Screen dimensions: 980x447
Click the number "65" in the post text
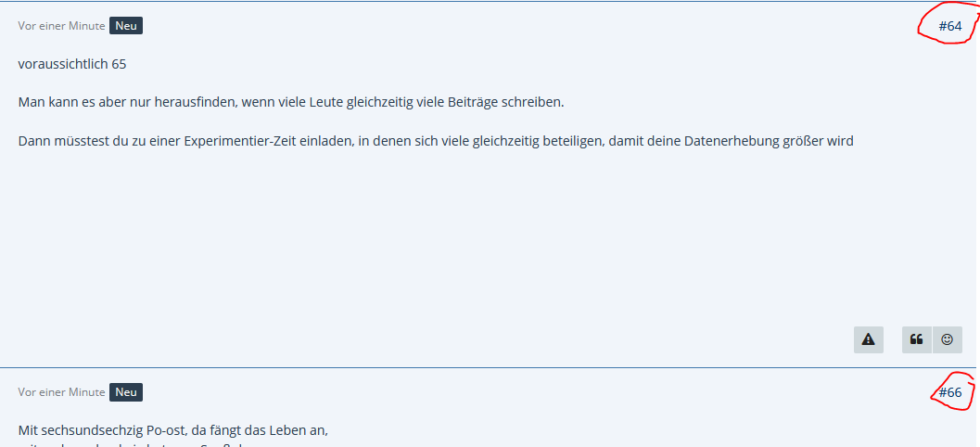[118, 64]
